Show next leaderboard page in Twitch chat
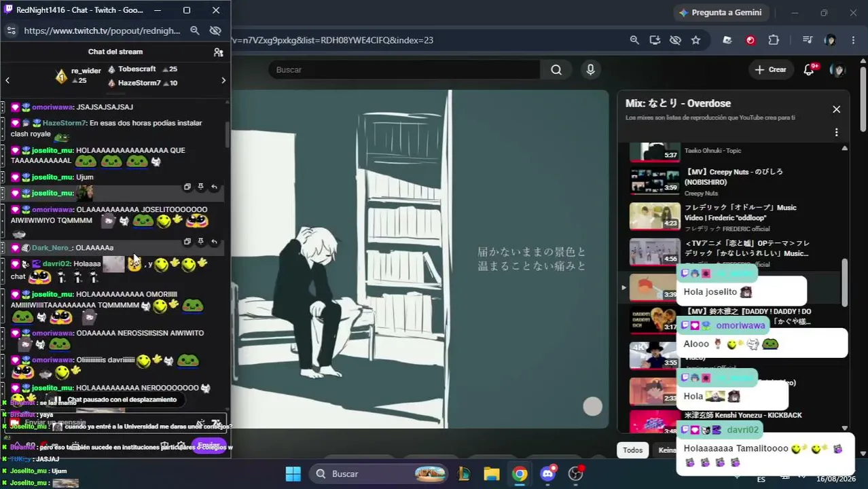868x489 pixels. [223, 81]
